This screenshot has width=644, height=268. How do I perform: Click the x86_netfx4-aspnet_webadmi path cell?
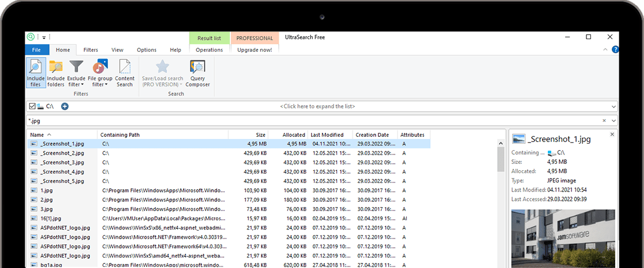pyautogui.click(x=164, y=227)
